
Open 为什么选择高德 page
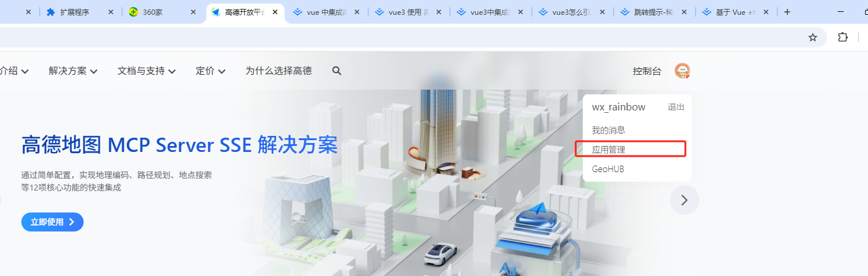(279, 71)
